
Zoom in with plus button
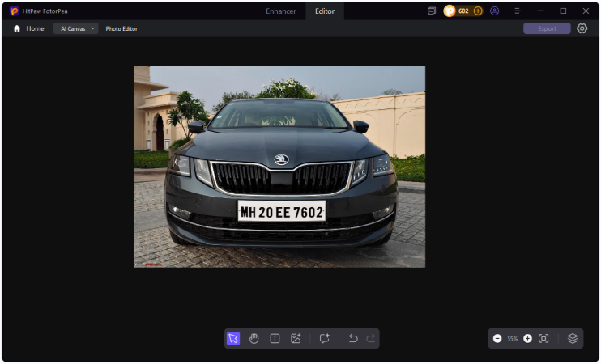pos(527,338)
